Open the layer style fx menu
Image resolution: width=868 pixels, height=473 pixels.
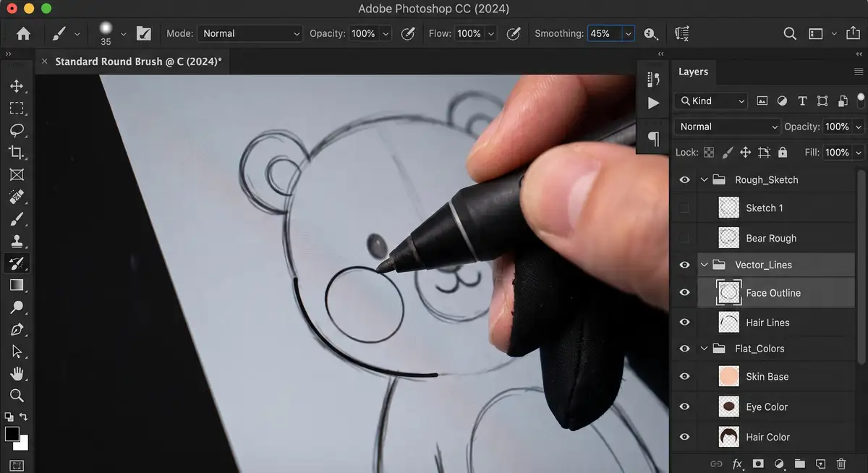(x=737, y=464)
